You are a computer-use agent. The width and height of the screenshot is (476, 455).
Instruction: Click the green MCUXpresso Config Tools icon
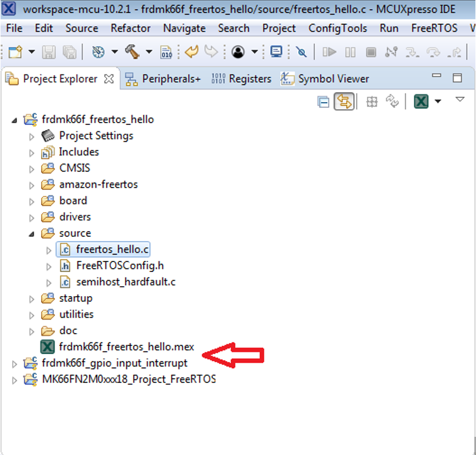tap(421, 101)
